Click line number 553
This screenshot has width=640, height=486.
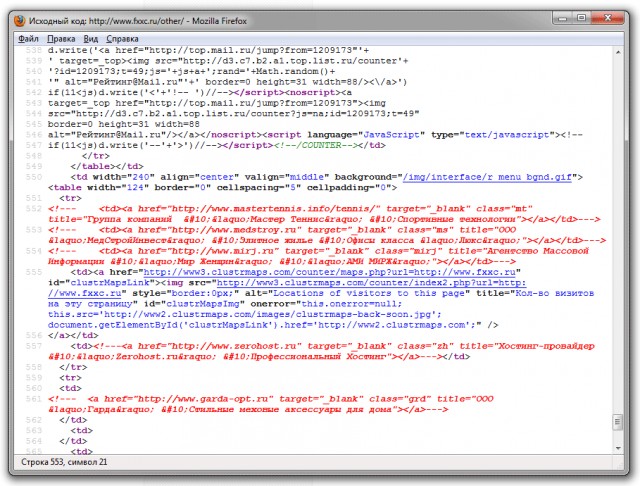click(x=34, y=230)
